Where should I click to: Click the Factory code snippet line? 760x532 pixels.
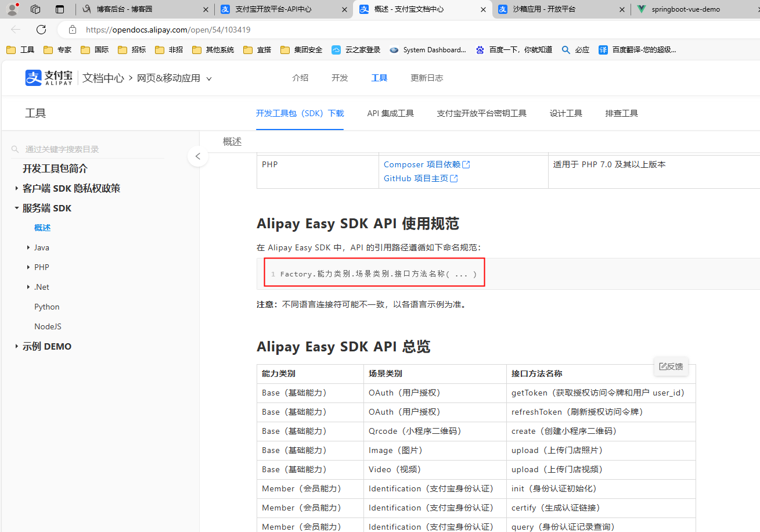378,274
